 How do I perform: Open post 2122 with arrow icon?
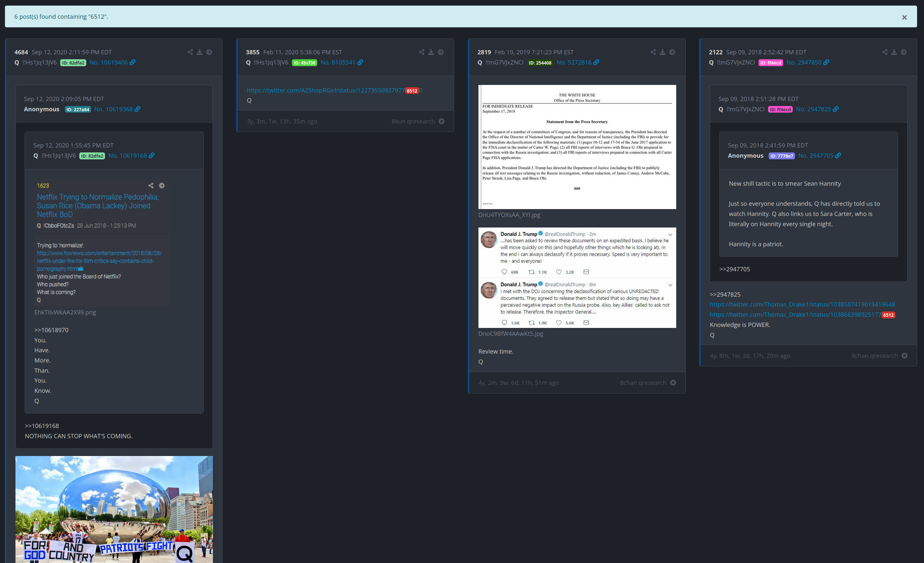tap(904, 52)
